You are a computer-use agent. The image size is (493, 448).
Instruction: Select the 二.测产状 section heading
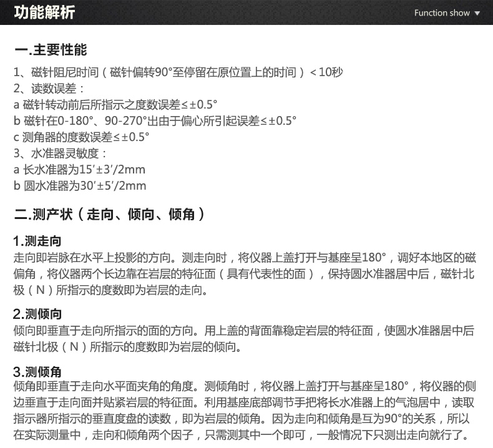(x=109, y=215)
